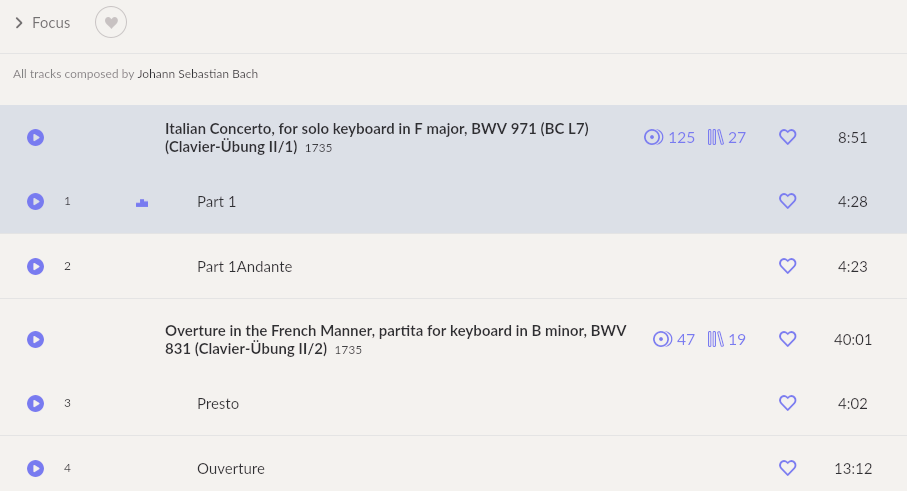
Task: Play track 3 Presto
Action: pos(35,403)
